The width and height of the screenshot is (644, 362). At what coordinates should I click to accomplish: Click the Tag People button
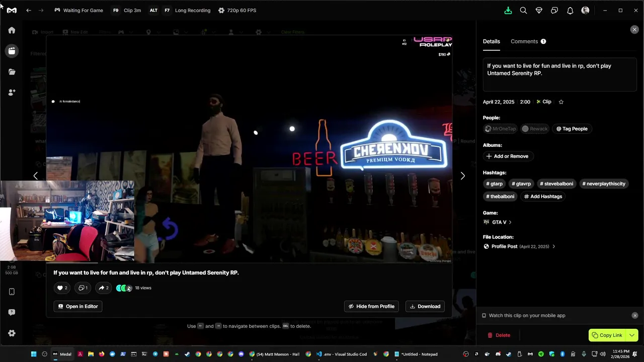[x=572, y=129]
